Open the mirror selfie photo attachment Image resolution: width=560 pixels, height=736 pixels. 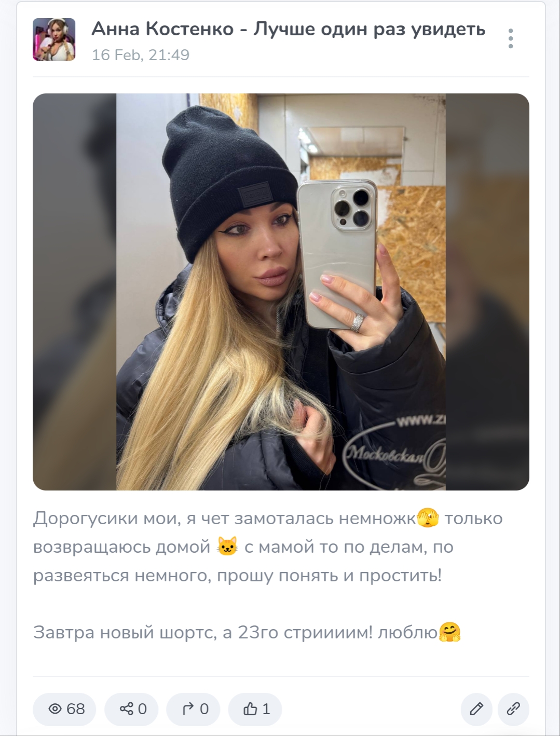point(281,292)
